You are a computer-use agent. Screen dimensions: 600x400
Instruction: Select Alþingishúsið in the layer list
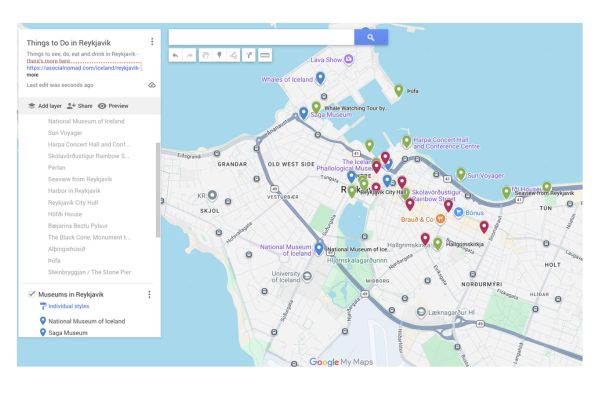[x=67, y=249]
